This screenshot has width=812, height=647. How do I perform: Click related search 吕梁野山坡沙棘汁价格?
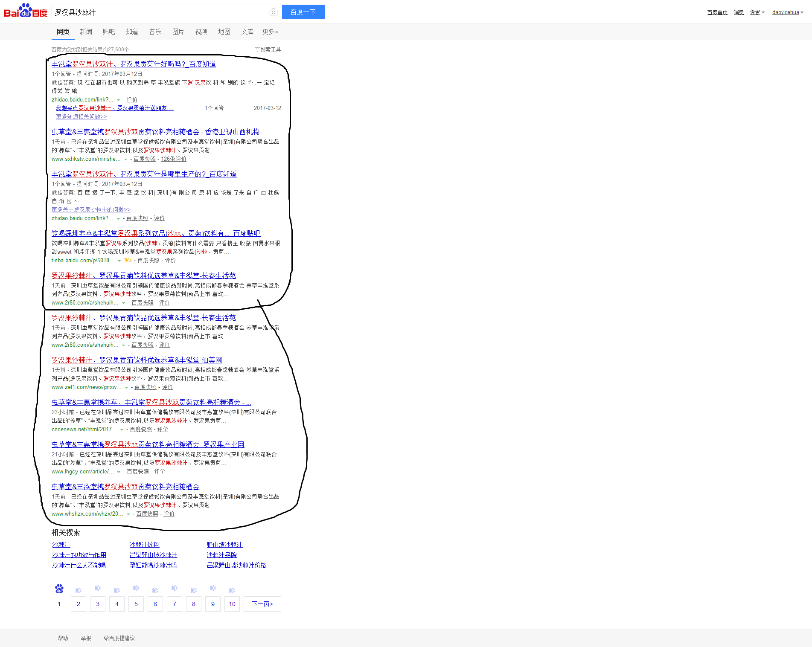pyautogui.click(x=236, y=565)
